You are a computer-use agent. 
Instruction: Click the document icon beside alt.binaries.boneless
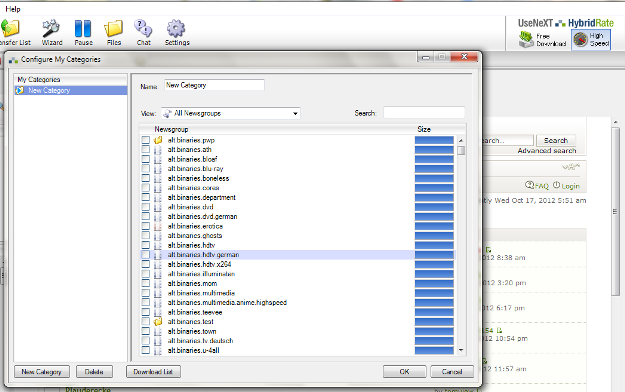(x=158, y=178)
